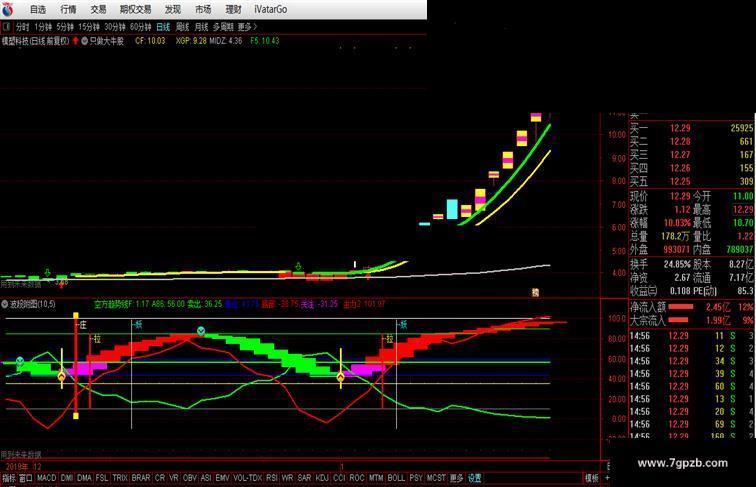Switch to the 5分钟 period
Screen dimensions: 756x487
point(65,27)
